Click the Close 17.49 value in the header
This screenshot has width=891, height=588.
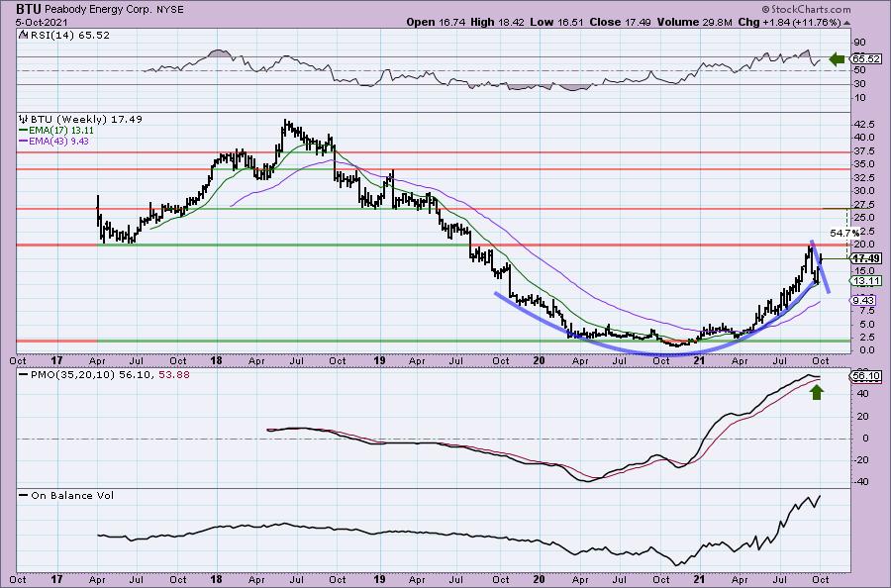tap(619, 22)
